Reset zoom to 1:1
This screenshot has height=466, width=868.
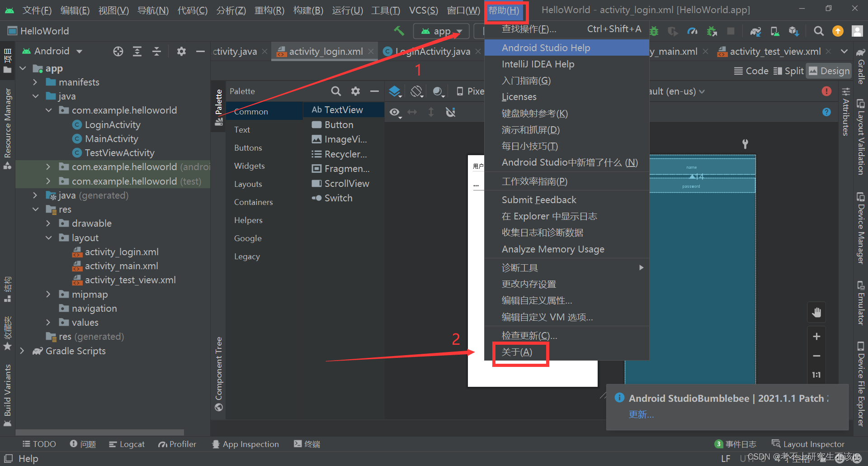(x=816, y=375)
